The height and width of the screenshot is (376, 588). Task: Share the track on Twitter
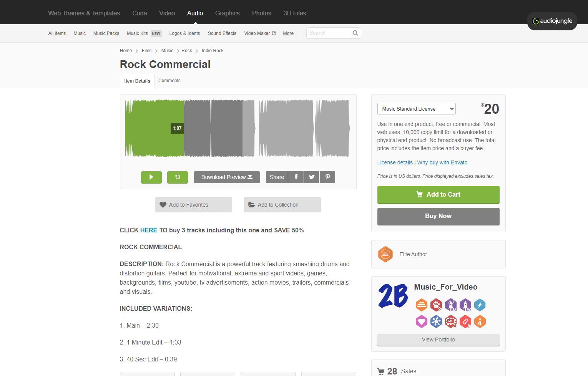[x=312, y=177]
